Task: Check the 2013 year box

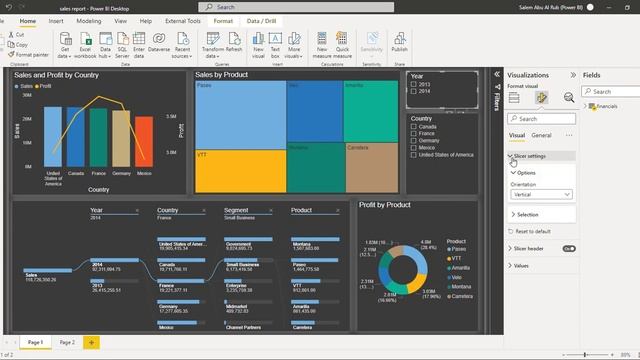Action: pyautogui.click(x=413, y=84)
